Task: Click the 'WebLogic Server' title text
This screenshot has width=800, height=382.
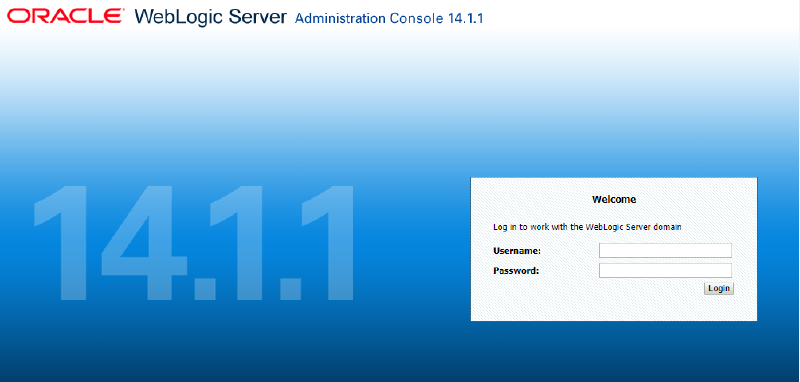Action: (x=210, y=17)
